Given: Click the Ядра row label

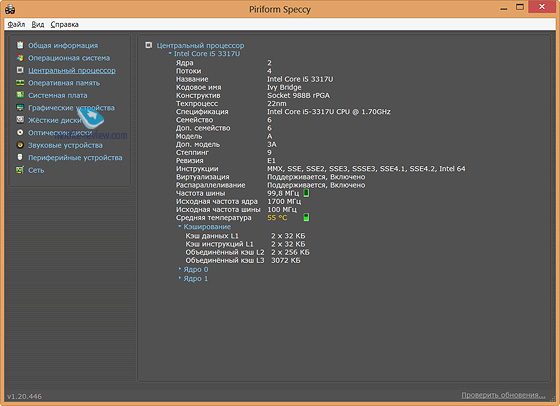Looking at the screenshot, I should pyautogui.click(x=184, y=63).
